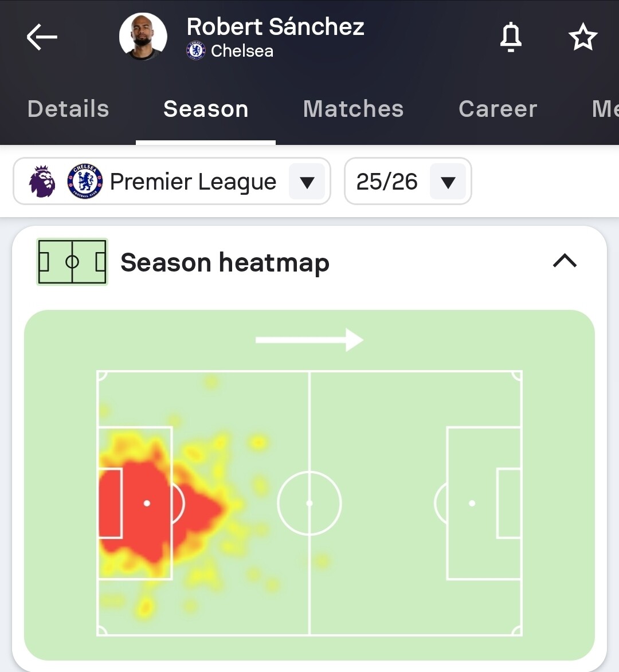Select the Season tab
The image size is (619, 672).
206,109
